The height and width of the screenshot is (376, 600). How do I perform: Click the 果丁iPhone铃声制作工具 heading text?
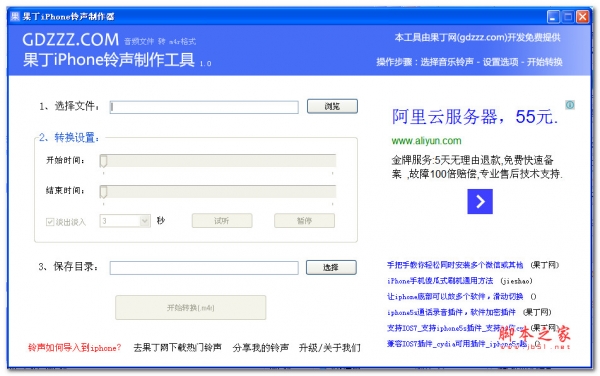(x=109, y=60)
